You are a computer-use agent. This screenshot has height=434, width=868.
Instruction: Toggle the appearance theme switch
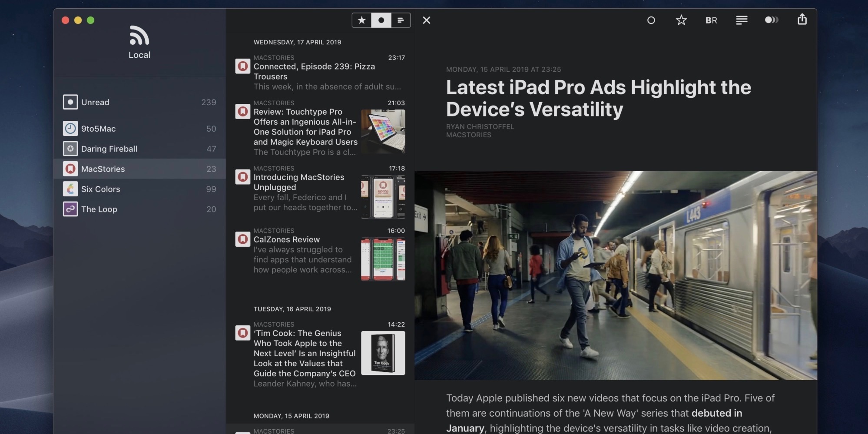[x=772, y=20]
